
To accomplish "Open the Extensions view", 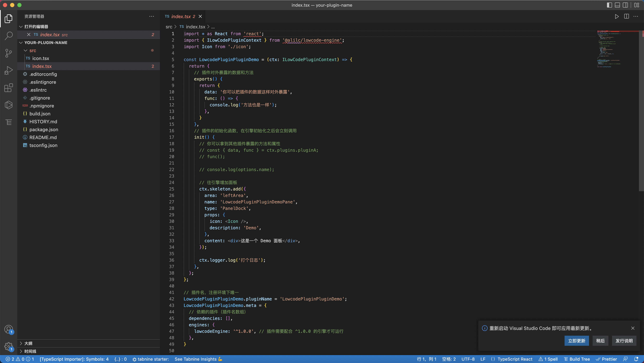I will [x=8, y=88].
